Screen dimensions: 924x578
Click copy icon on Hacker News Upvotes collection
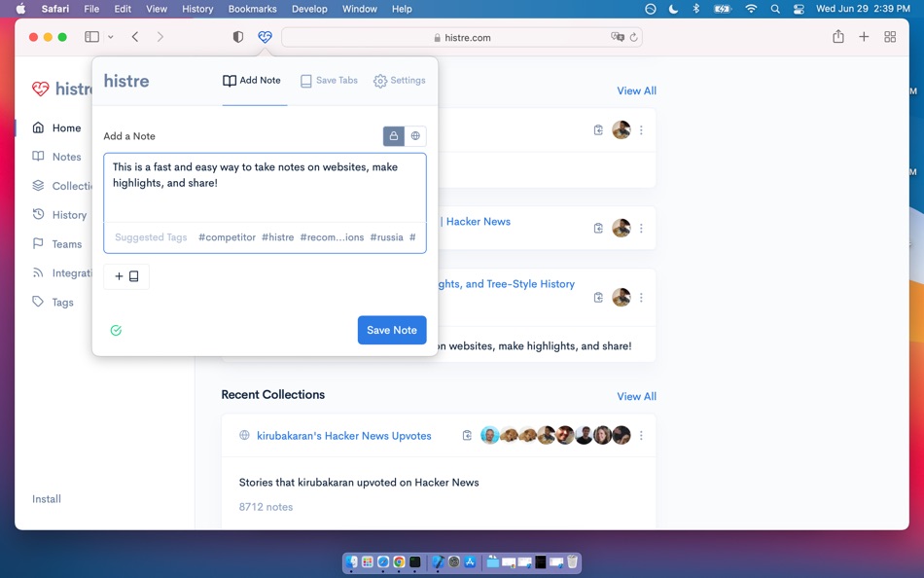tap(467, 435)
